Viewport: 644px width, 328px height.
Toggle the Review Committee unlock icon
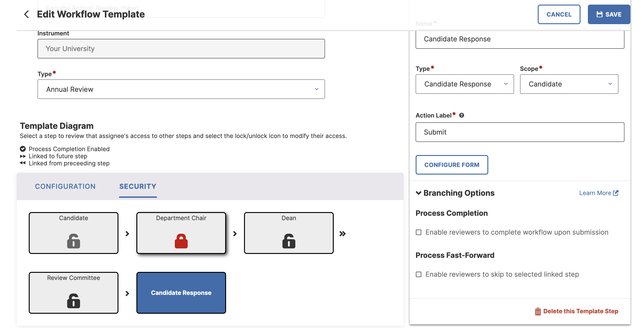pyautogui.click(x=74, y=301)
